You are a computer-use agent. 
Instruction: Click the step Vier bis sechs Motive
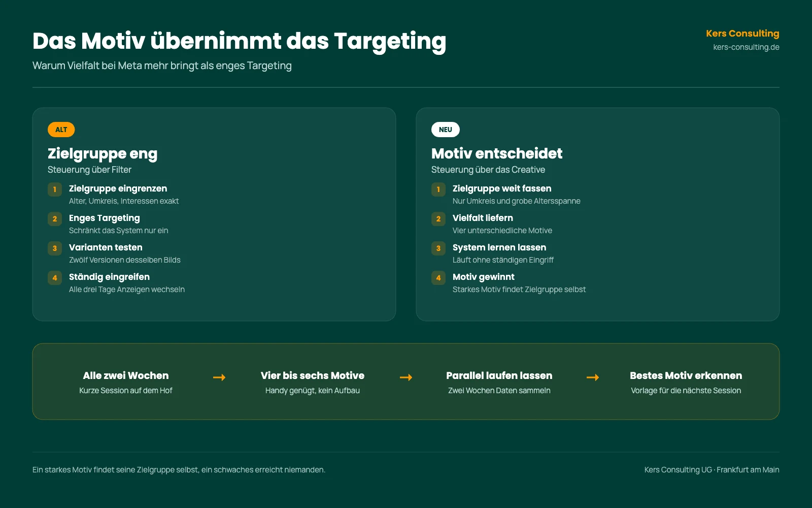[313, 375]
